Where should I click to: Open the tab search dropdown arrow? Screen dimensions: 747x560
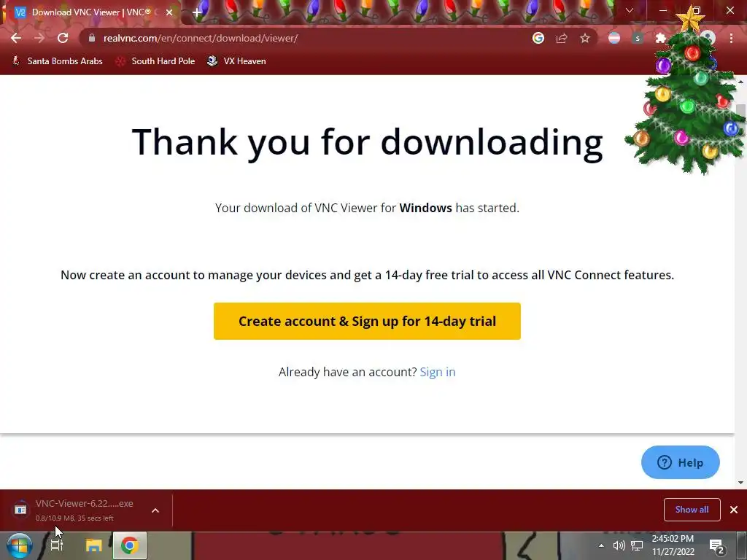[630, 10]
